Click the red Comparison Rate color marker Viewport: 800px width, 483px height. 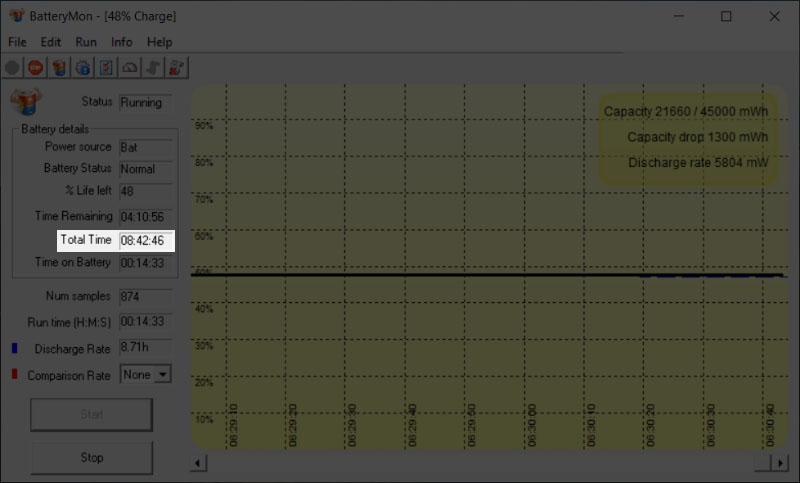[x=14, y=374]
